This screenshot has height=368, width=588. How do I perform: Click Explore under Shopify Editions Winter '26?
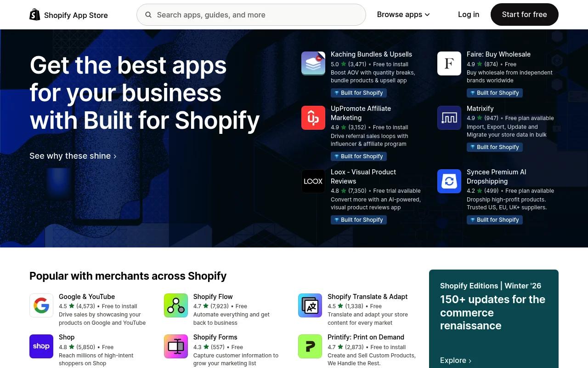455,360
